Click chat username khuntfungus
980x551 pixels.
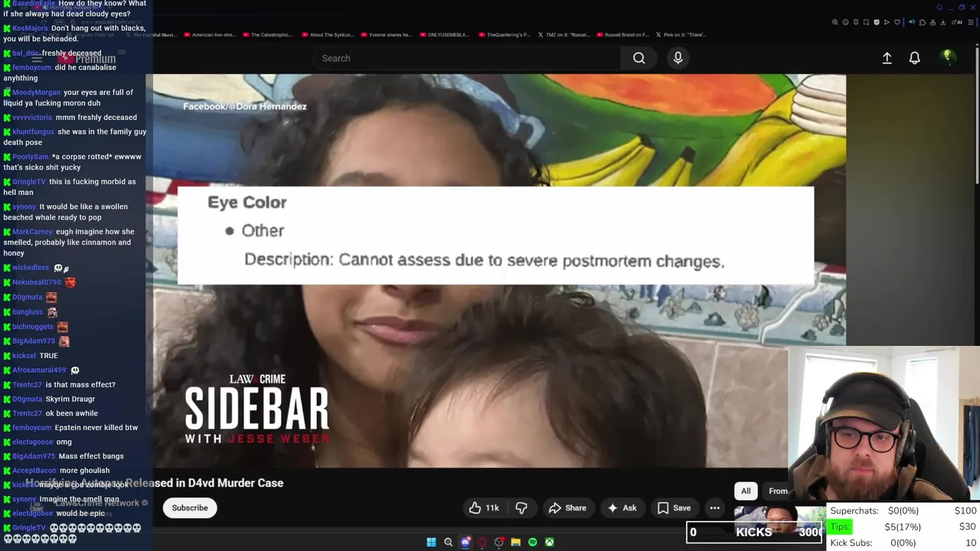(x=34, y=132)
